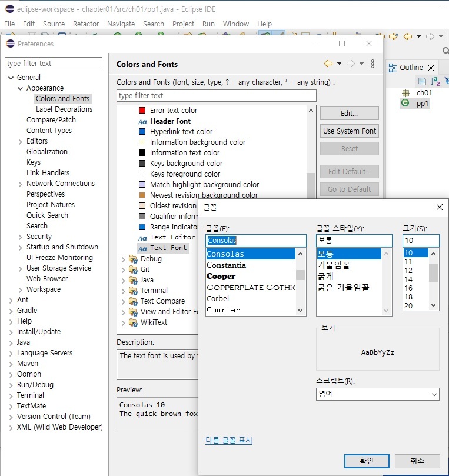Screen dimensions: 449x476
Task: Open the Refactor menu
Action: tap(86, 24)
